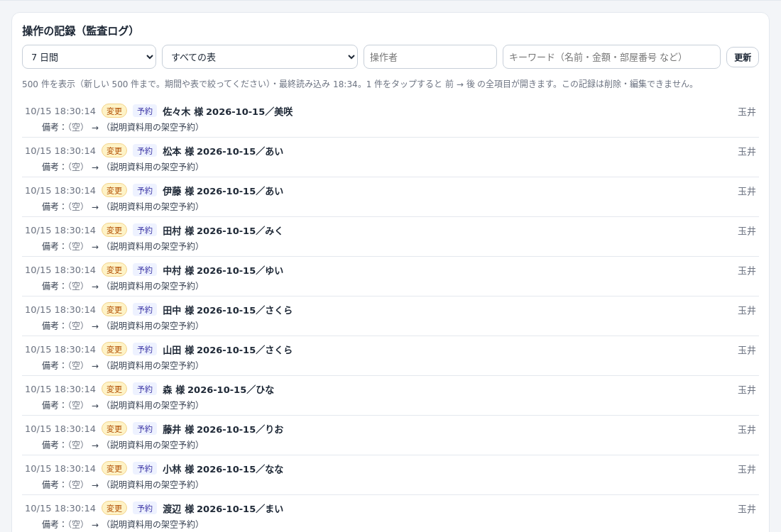Click the timestamp of 藤井 entry

pos(60,429)
